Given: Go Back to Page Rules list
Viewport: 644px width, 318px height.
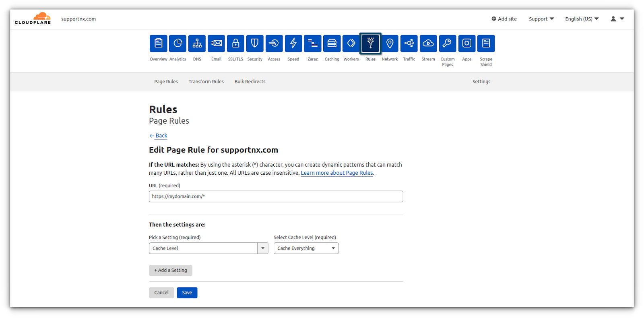Looking at the screenshot, I should 158,136.
